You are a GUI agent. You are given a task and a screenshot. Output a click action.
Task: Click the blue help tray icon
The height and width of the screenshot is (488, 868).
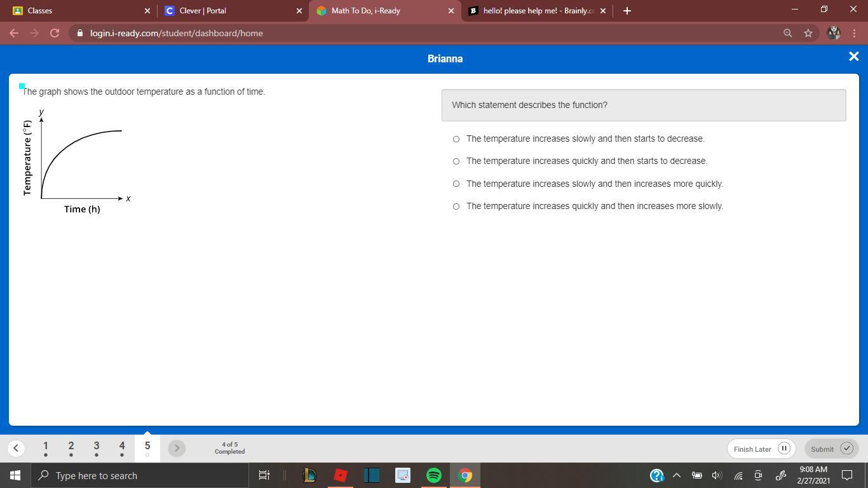(x=656, y=475)
